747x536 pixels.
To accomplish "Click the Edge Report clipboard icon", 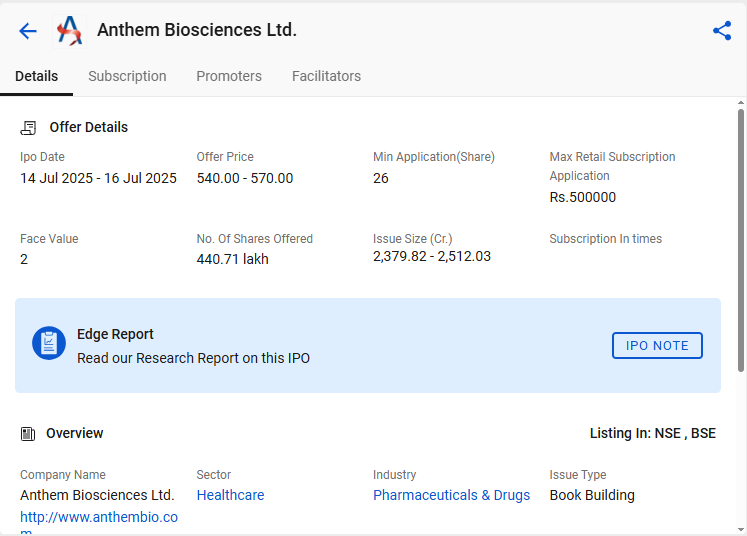I will pos(49,343).
